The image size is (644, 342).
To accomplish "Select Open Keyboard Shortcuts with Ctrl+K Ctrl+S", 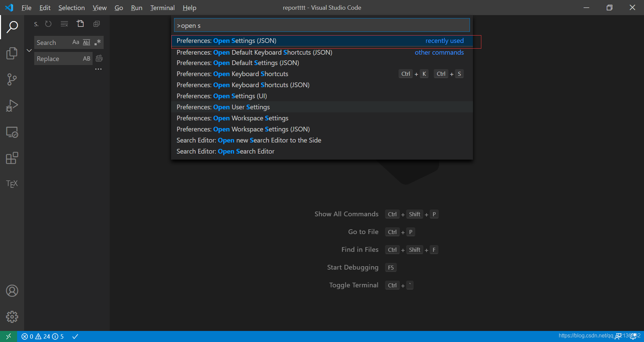I will tap(322, 74).
